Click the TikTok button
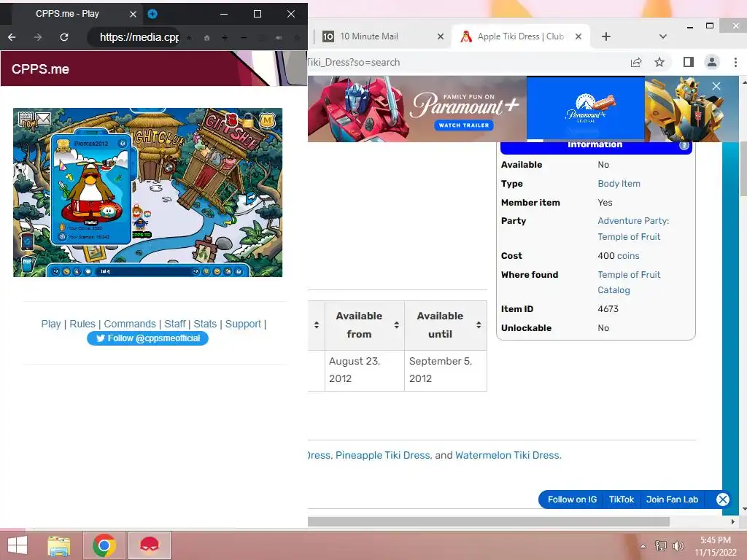Image resolution: width=747 pixels, height=560 pixels. [622, 499]
